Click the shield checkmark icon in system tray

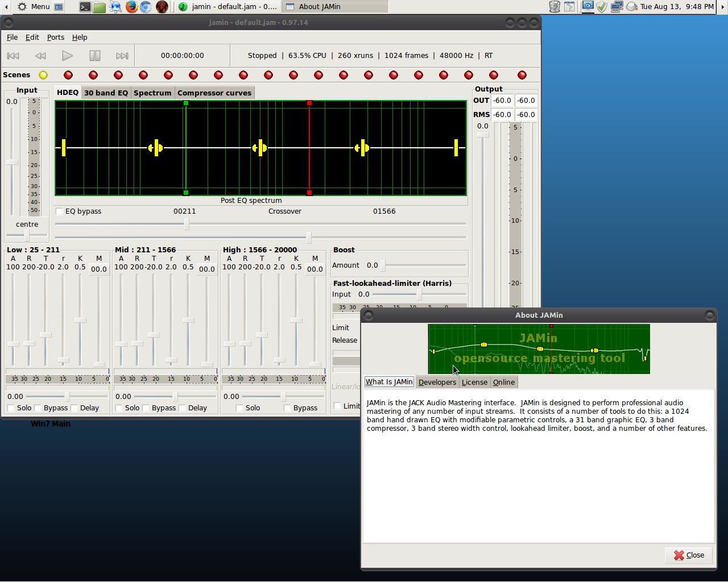(x=601, y=7)
